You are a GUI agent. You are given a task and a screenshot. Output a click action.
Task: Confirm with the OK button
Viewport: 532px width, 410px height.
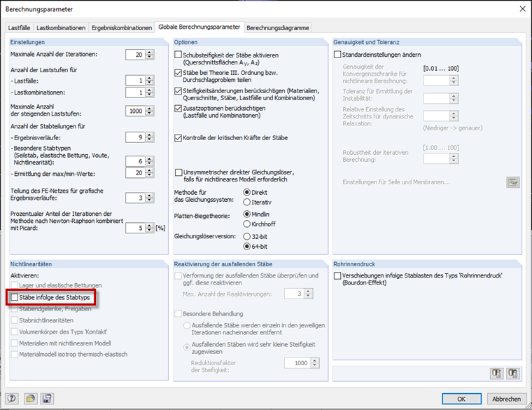pos(461,399)
